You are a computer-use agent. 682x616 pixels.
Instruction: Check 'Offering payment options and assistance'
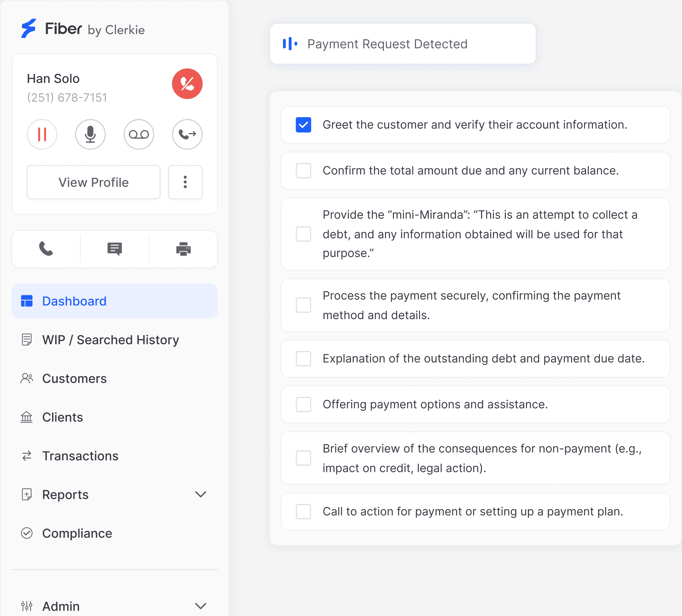click(303, 404)
